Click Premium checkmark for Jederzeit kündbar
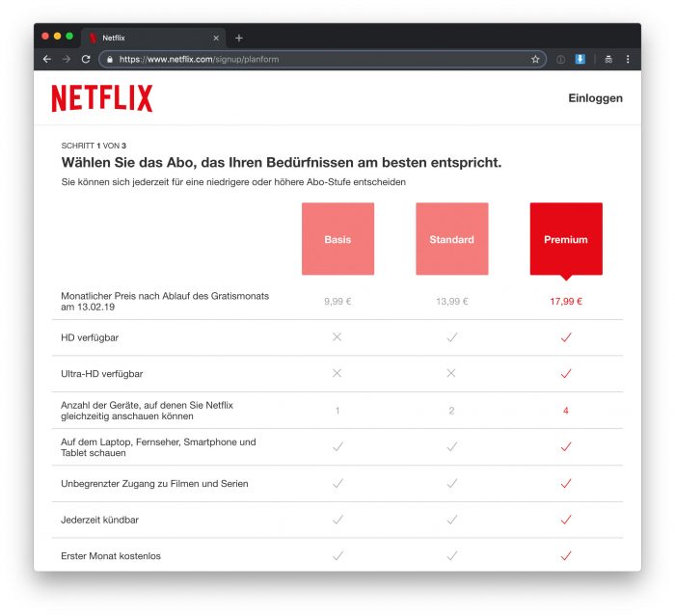Image resolution: width=675 pixels, height=616 pixels. 566,520
